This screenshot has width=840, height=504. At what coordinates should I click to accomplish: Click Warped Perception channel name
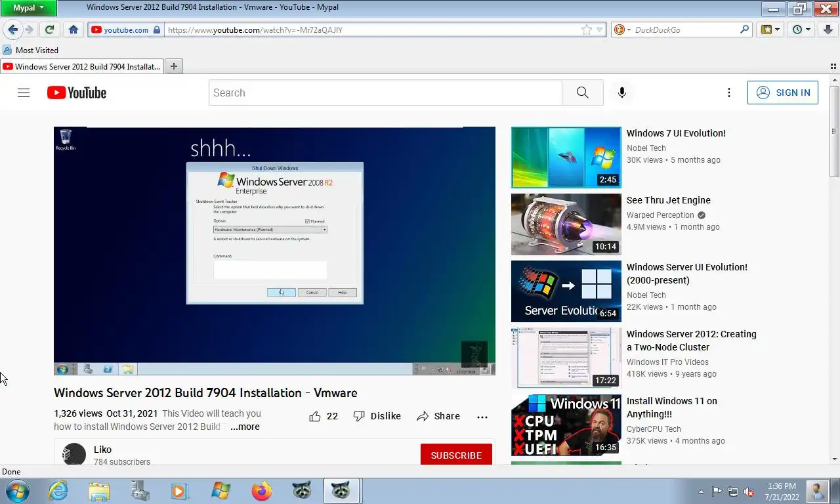[660, 215]
